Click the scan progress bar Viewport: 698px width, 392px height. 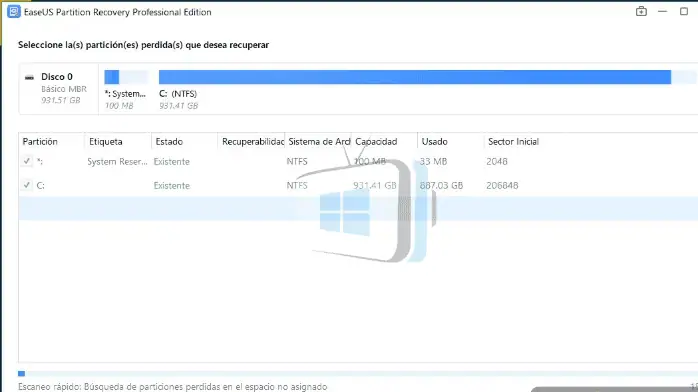pos(358,374)
